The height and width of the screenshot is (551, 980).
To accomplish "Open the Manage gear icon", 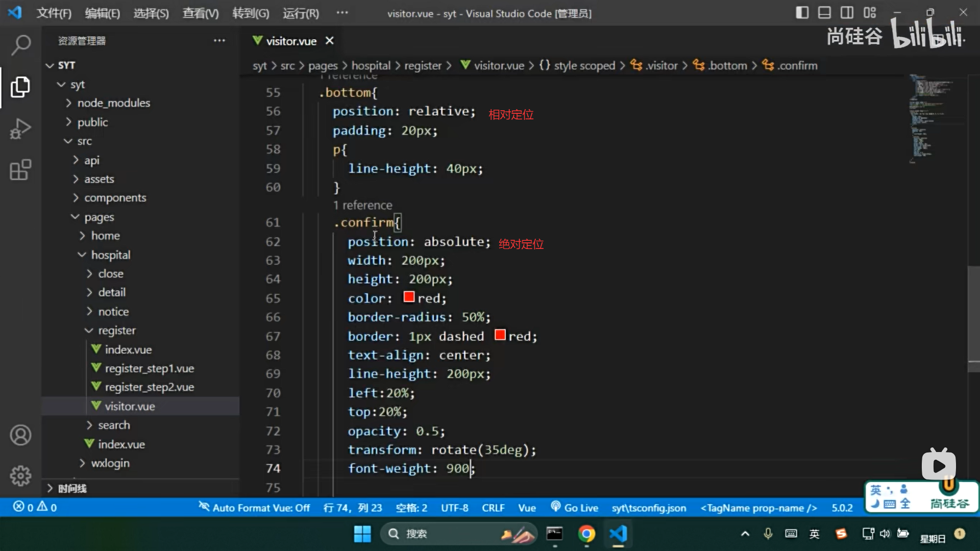I will pyautogui.click(x=20, y=475).
